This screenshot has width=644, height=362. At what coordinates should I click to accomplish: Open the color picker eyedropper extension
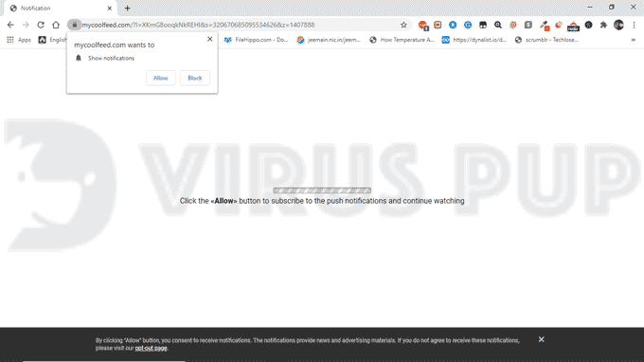(545, 26)
